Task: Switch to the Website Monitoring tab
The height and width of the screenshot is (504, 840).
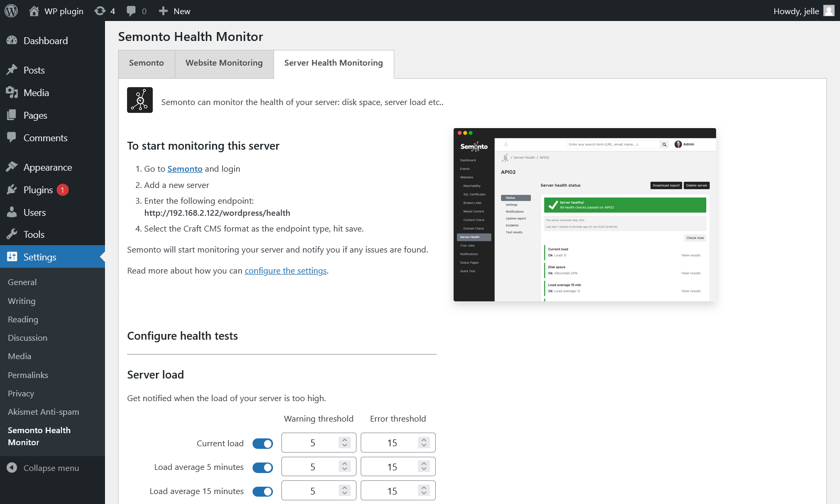Action: (224, 64)
